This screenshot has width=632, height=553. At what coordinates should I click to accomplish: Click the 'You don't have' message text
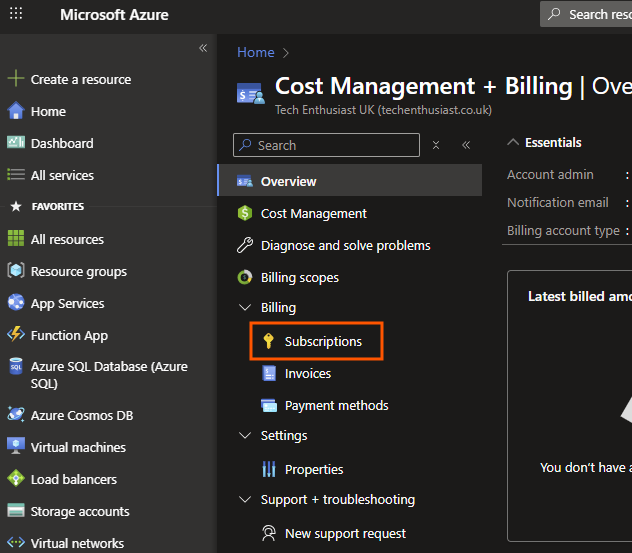tap(586, 468)
